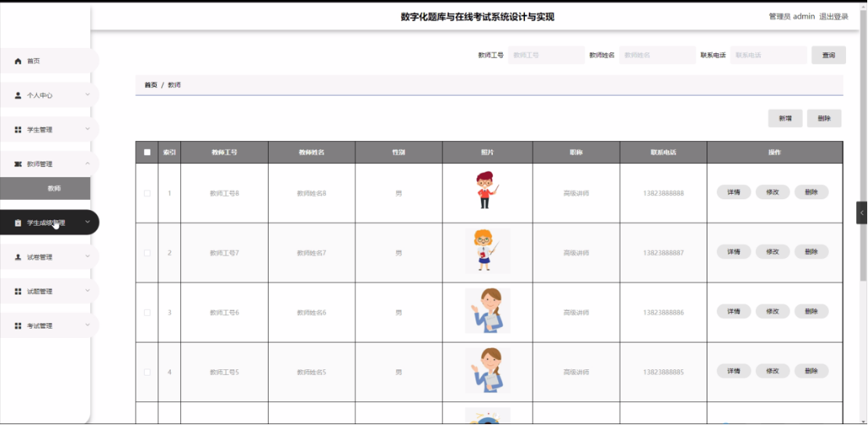Open 详情 for 教师工号8
The height and width of the screenshot is (425, 868).
point(734,192)
